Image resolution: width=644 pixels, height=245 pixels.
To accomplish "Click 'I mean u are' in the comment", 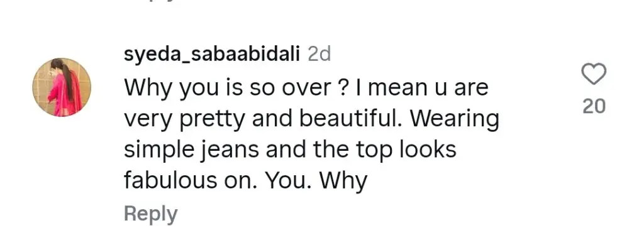I will 423,88.
